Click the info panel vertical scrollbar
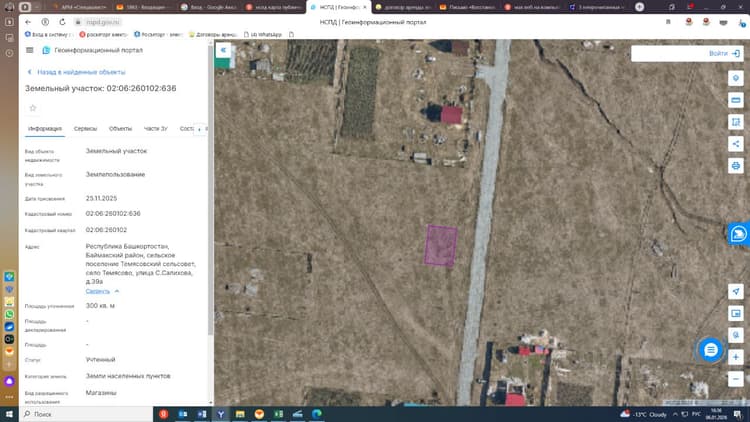The image size is (750, 422). pos(210,191)
